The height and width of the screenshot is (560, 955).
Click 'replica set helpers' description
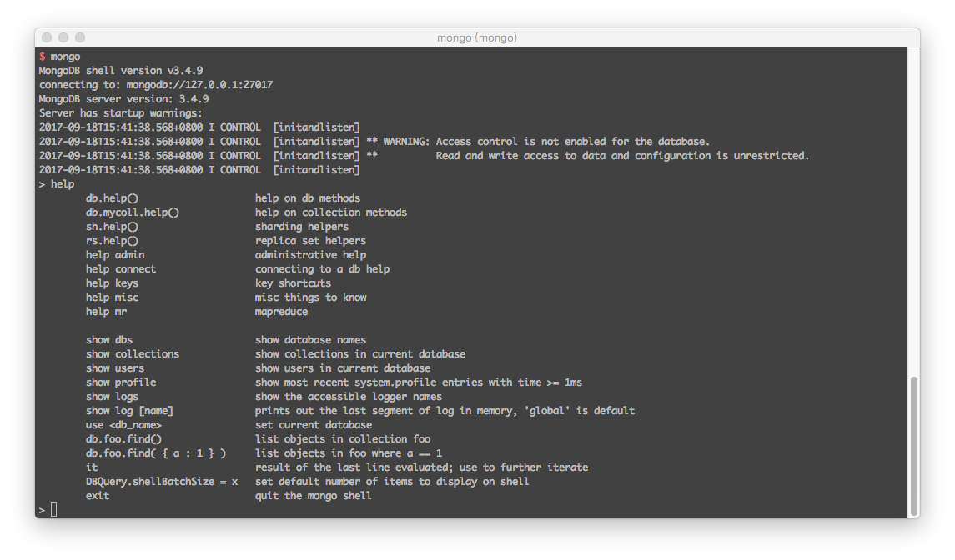(x=310, y=241)
